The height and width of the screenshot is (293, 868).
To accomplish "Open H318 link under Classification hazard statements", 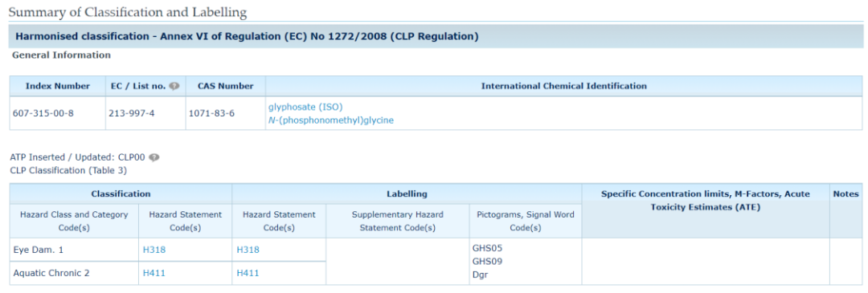I will click(154, 250).
